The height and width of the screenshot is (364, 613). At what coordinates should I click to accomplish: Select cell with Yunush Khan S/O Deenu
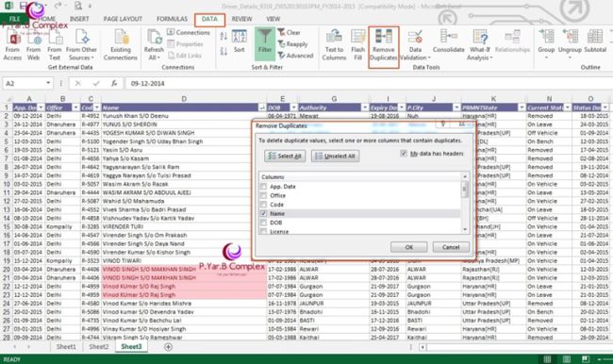[184, 116]
